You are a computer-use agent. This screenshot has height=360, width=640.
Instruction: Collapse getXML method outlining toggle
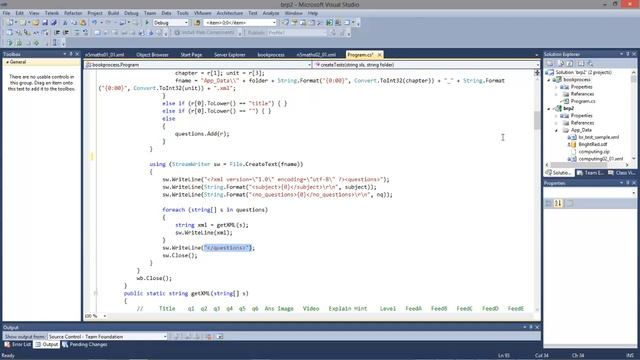tap(96, 293)
